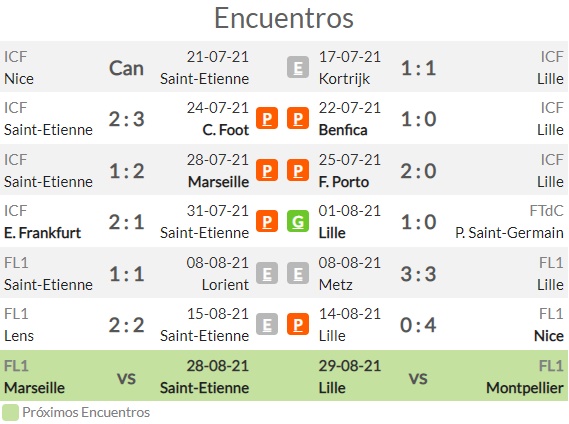Click the Can cancelled match label
The width and height of the screenshot is (569, 424).
[126, 68]
